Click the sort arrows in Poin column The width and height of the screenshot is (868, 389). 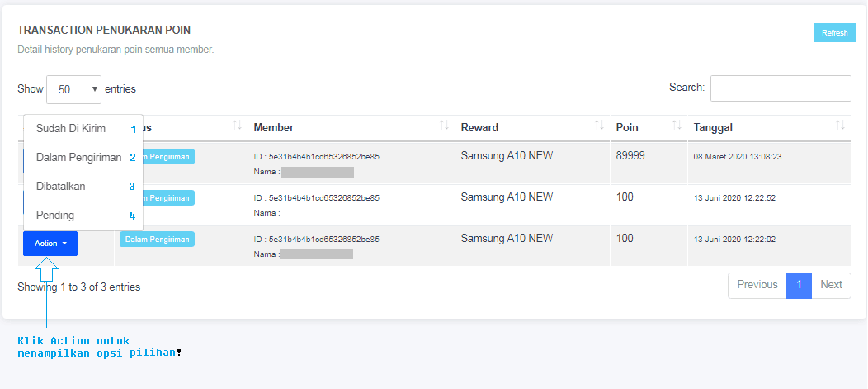point(677,126)
